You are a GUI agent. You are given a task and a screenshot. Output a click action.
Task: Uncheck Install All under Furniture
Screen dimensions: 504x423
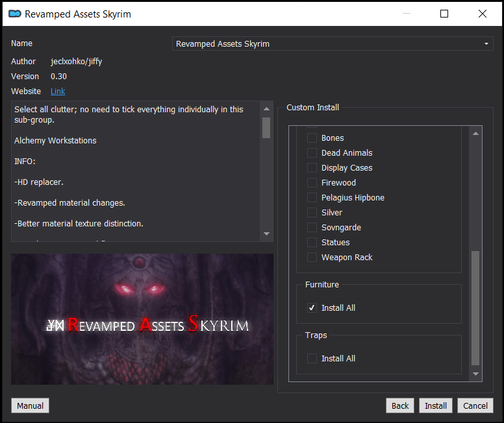(312, 308)
